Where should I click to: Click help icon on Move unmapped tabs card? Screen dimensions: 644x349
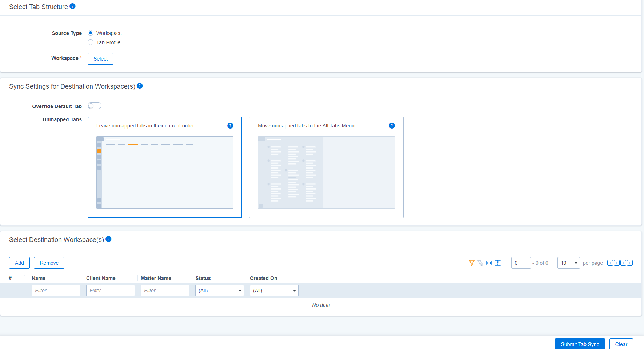click(x=392, y=126)
